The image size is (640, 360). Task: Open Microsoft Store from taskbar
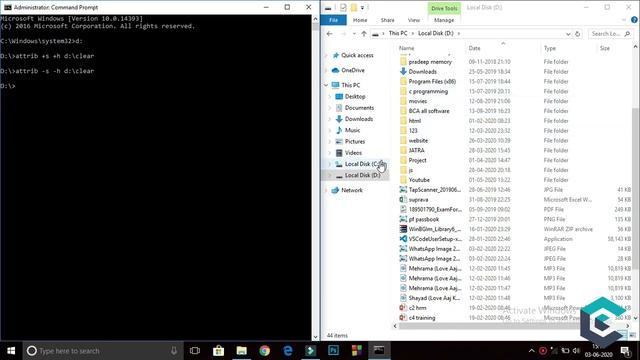pos(218,351)
